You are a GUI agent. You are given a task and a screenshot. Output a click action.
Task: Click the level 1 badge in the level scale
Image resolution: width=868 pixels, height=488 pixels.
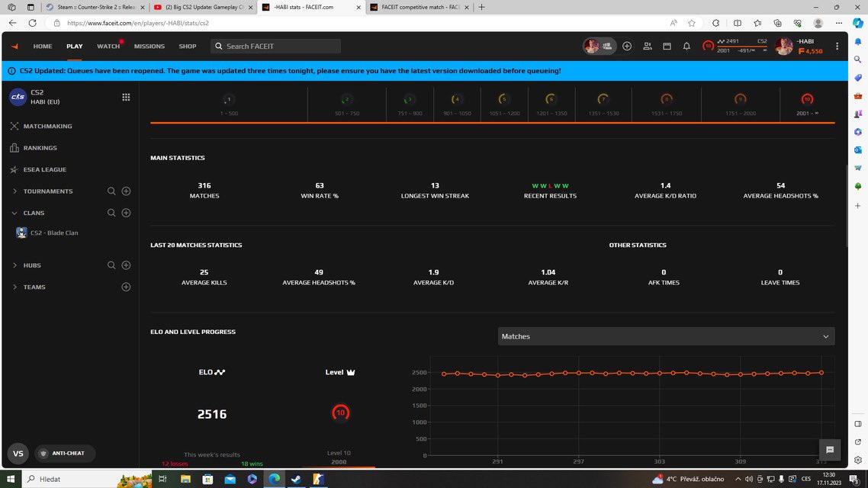pos(229,100)
